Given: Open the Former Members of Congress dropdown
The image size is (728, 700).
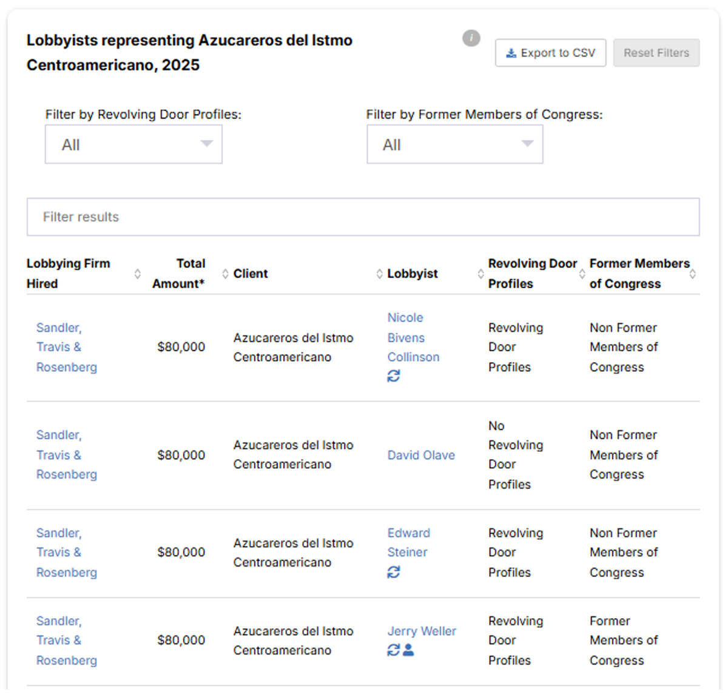Looking at the screenshot, I should pos(455,144).
